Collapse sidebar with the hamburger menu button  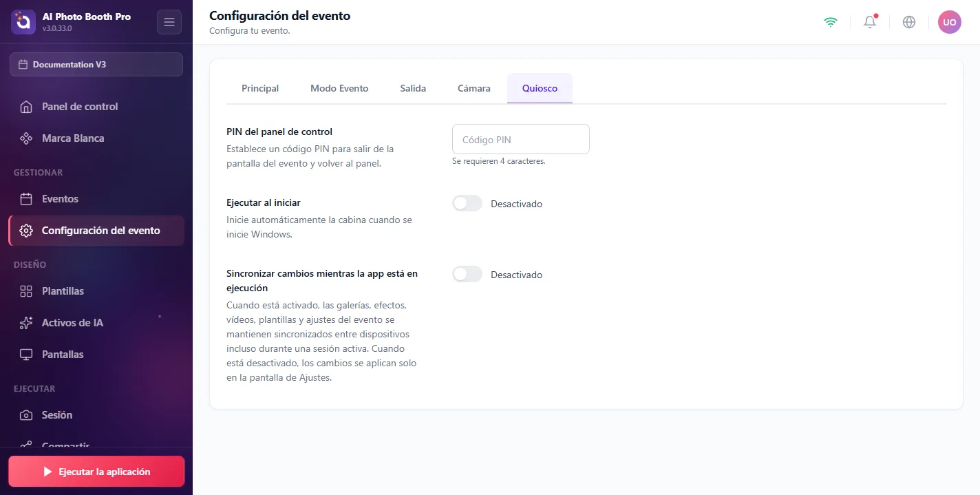point(169,22)
